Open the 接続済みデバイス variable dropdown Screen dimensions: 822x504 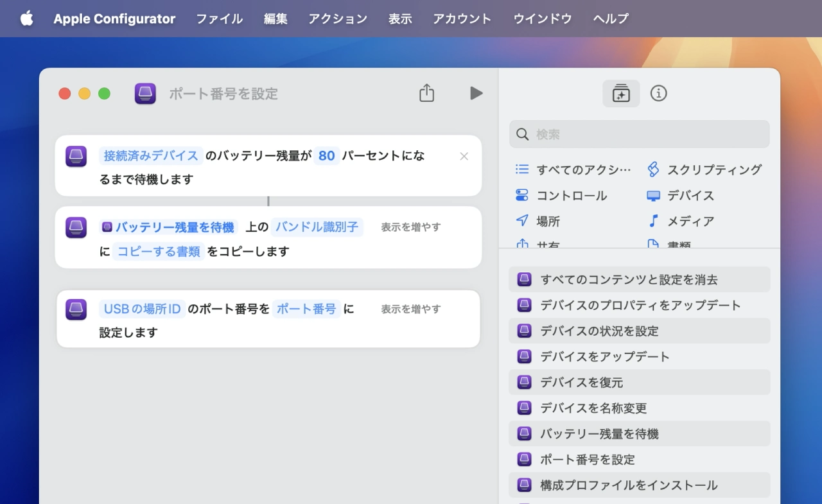pyautogui.click(x=151, y=155)
